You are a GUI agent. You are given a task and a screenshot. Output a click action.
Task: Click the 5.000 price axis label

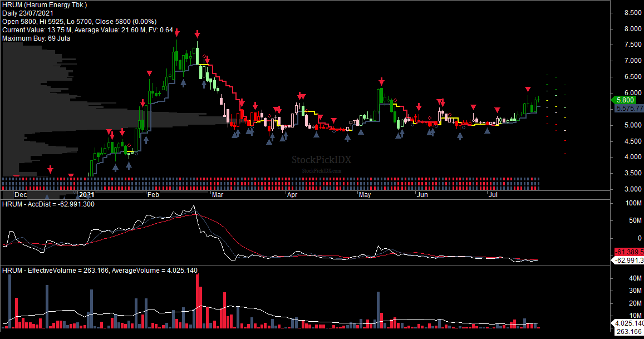[633, 125]
